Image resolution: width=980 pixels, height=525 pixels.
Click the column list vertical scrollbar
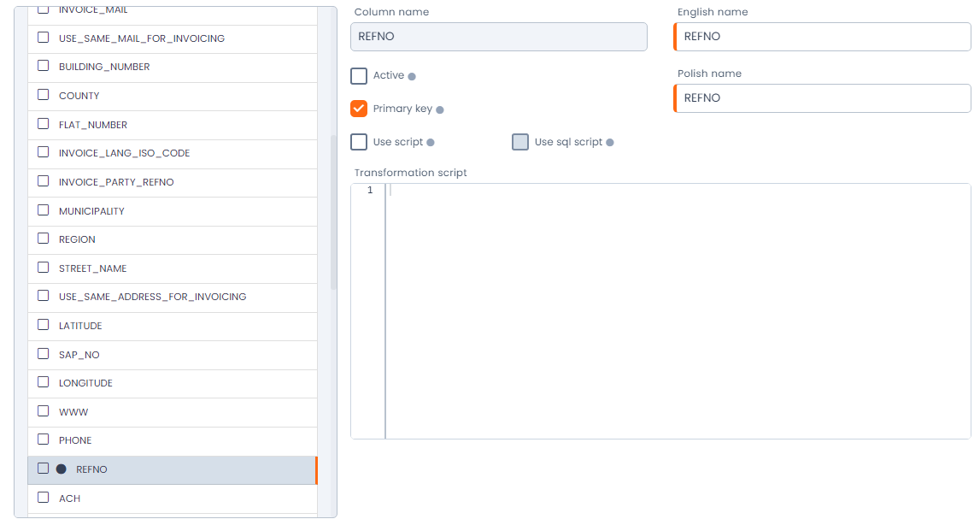click(x=333, y=213)
